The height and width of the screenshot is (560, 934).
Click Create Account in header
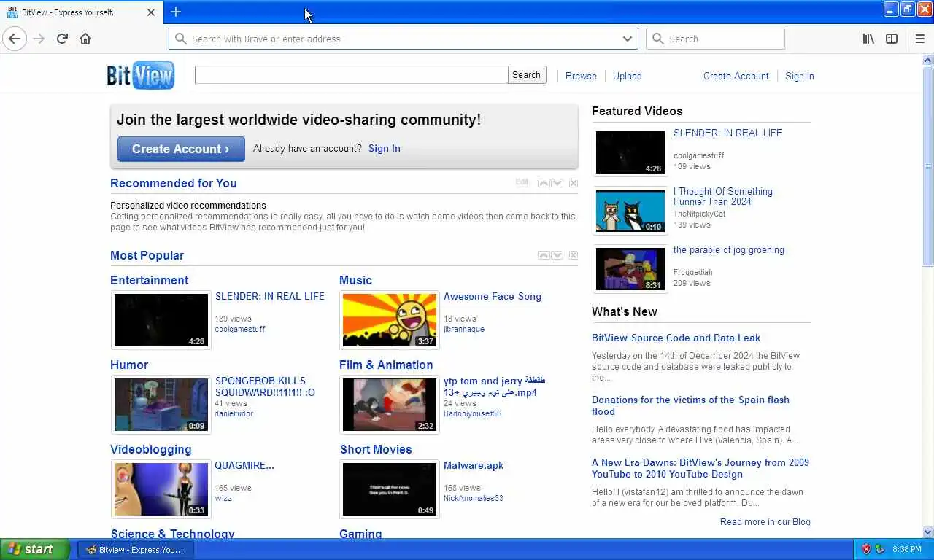coord(736,76)
